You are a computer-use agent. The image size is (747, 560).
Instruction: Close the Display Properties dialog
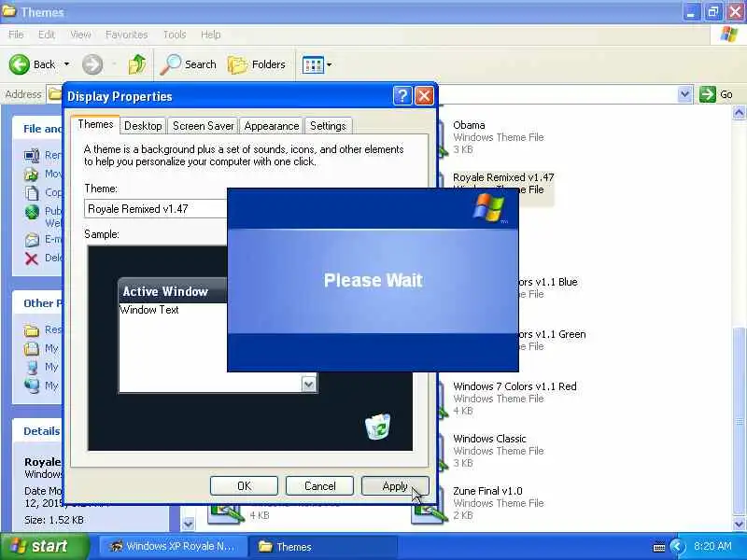424,96
